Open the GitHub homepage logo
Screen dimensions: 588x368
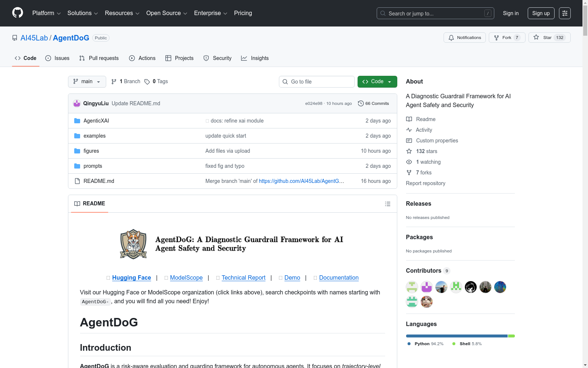point(18,13)
